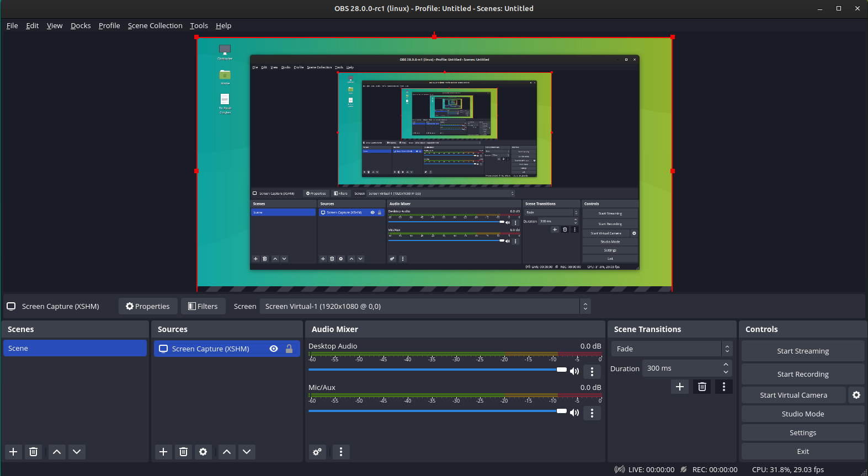868x476 pixels.
Task: Click the Start Recording button
Action: pyautogui.click(x=803, y=374)
